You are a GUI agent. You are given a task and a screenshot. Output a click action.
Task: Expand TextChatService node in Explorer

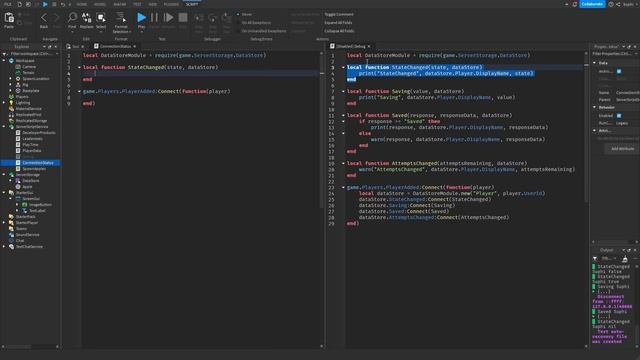4,247
